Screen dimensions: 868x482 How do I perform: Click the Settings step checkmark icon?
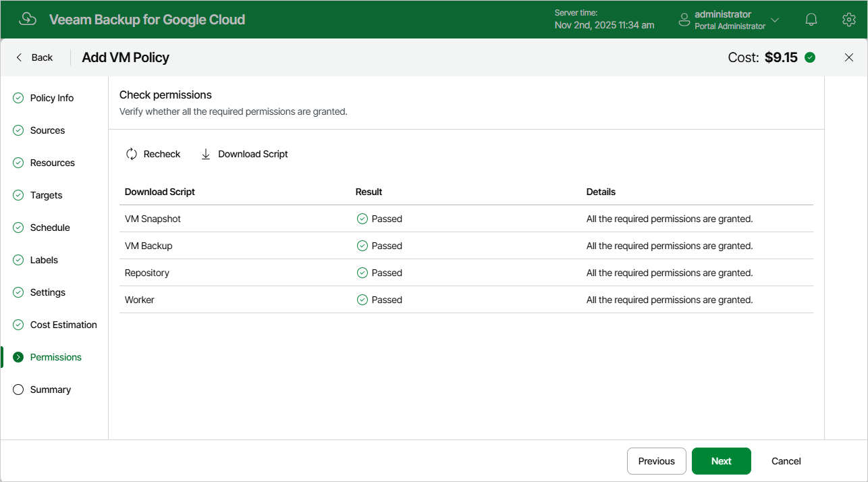tap(18, 292)
